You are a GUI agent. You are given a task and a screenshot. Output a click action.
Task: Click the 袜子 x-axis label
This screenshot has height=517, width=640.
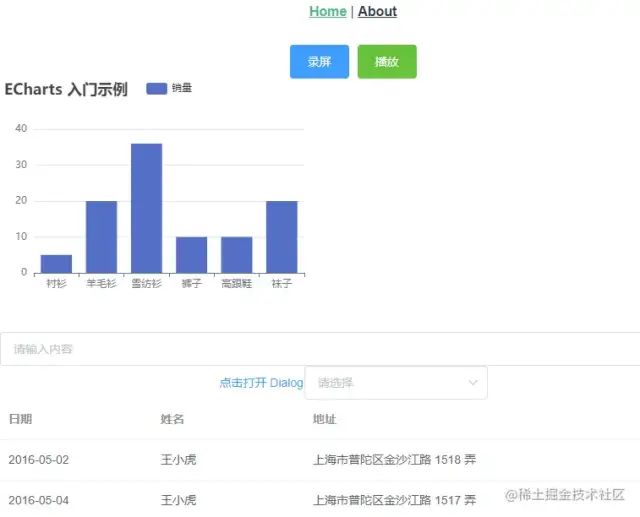point(282,283)
